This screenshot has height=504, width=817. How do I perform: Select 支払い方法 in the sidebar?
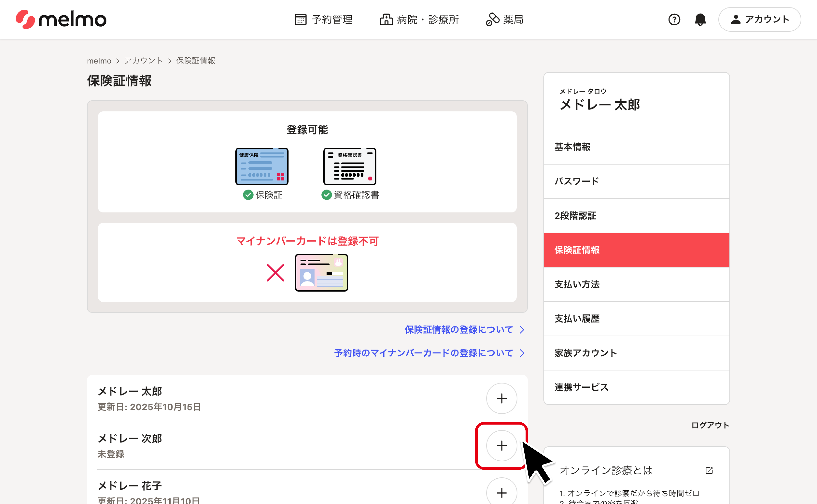pos(577,284)
